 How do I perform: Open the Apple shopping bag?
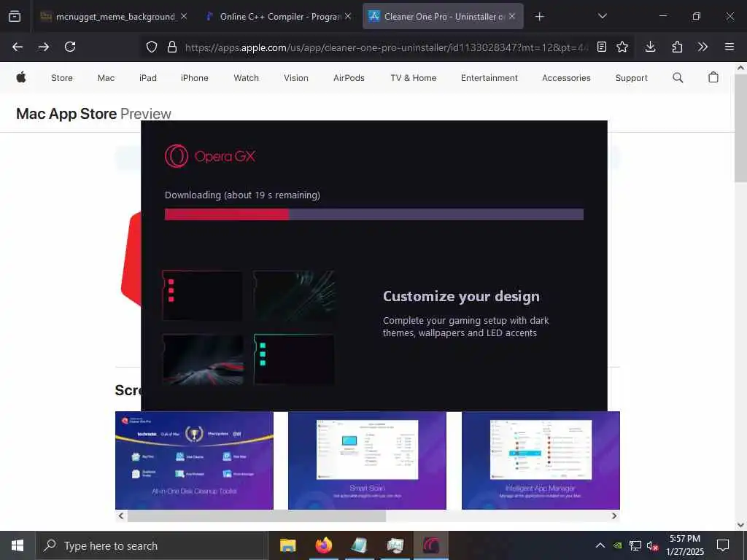coord(713,77)
